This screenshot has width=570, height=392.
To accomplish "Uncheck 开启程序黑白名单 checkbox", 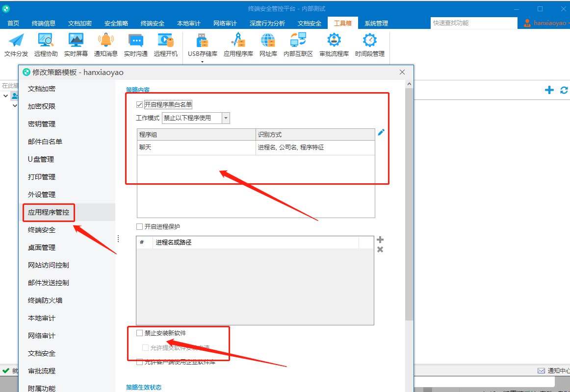I will (x=140, y=104).
